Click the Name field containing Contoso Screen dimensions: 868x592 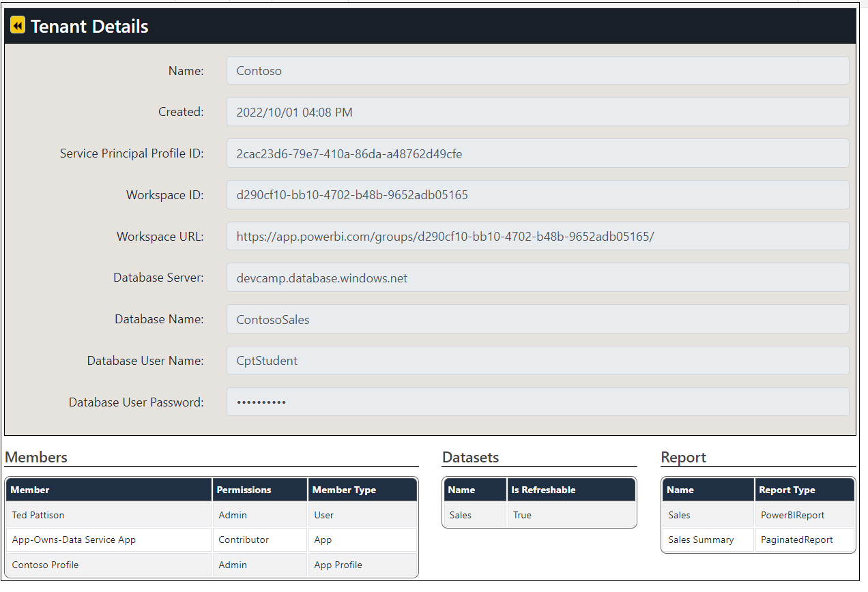tap(538, 70)
